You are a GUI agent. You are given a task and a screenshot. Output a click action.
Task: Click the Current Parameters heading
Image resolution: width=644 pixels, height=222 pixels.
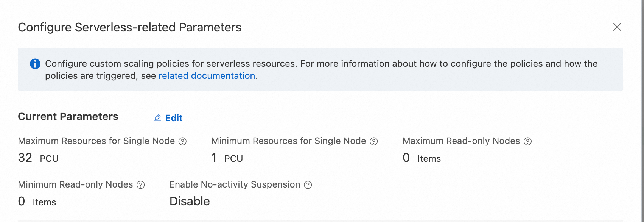68,117
